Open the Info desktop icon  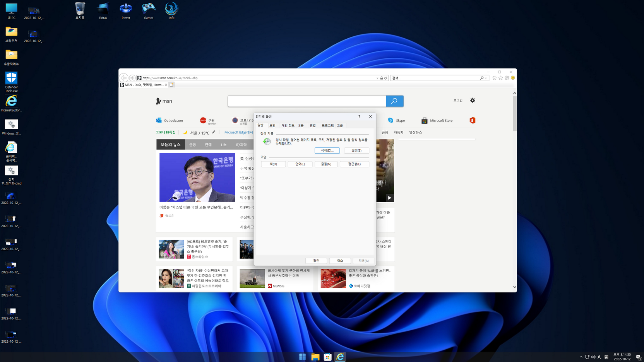point(171,11)
